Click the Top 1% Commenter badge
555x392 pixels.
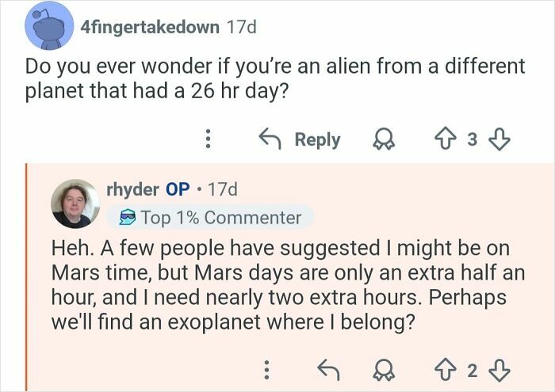coord(212,217)
